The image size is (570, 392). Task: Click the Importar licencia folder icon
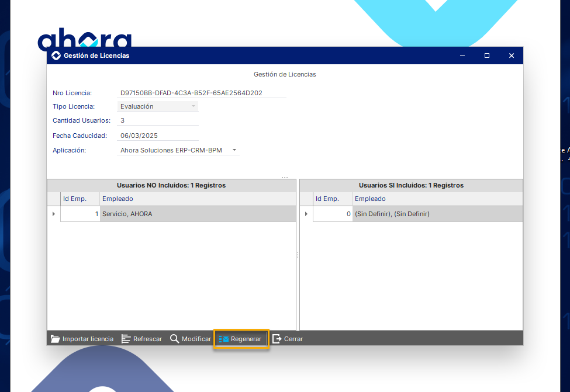[x=56, y=339]
